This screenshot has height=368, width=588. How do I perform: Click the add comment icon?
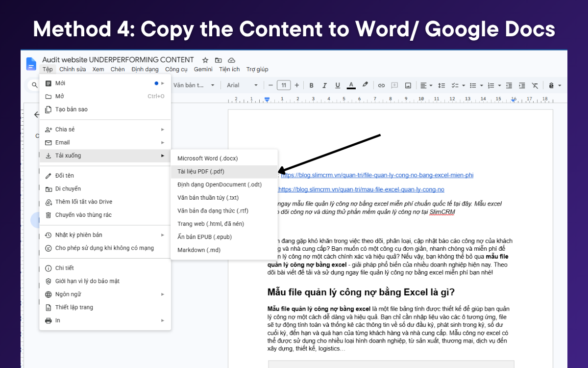(x=394, y=85)
